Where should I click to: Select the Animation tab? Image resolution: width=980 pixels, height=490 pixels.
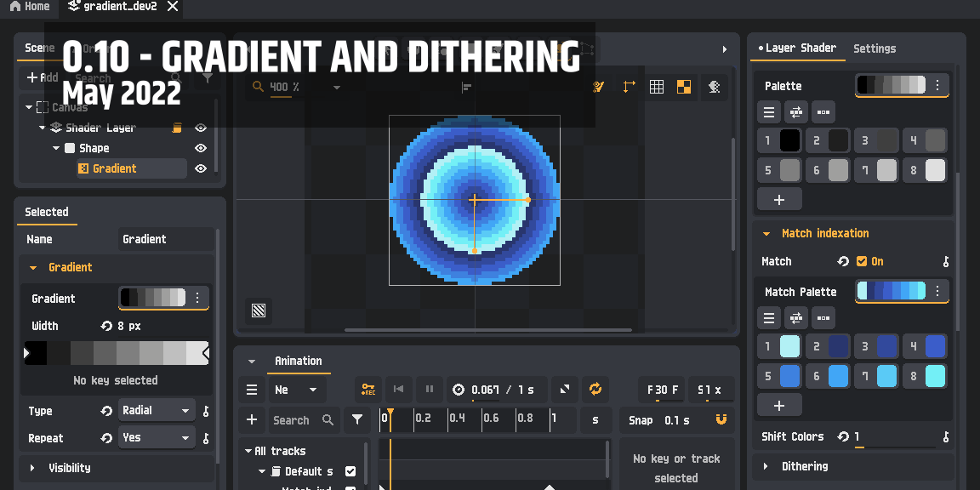point(298,361)
